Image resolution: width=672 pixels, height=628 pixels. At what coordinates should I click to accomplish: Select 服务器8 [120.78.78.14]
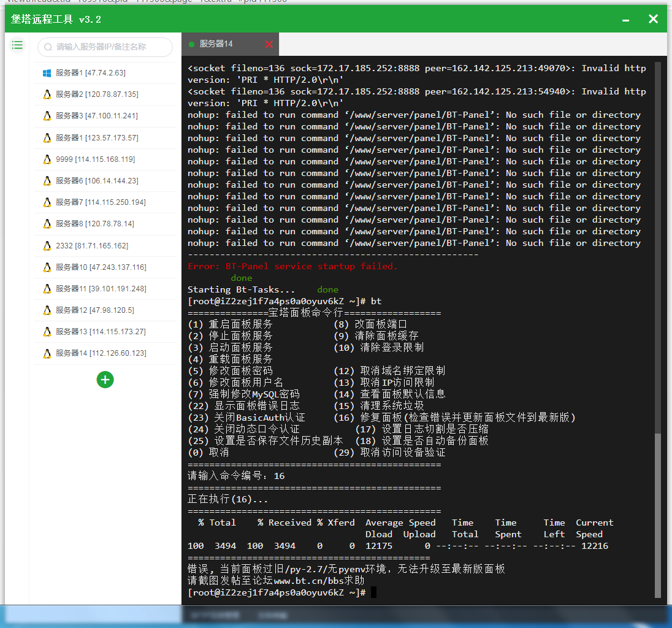pos(105,224)
